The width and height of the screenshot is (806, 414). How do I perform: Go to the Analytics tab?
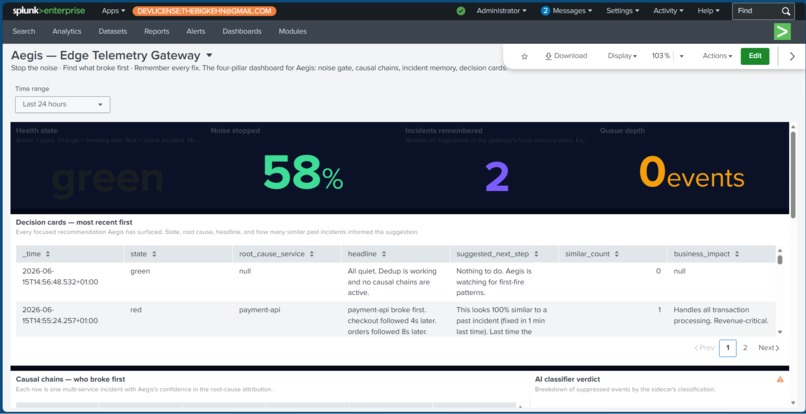coord(67,31)
